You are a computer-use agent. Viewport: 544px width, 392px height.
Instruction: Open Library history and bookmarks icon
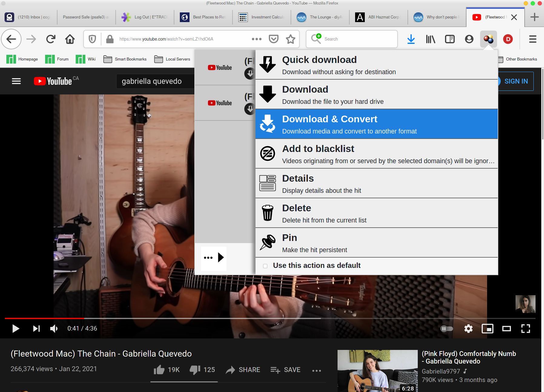coord(430,39)
